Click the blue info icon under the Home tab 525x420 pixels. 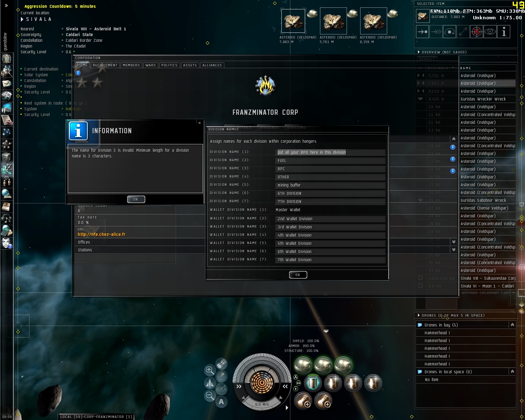(78, 73)
